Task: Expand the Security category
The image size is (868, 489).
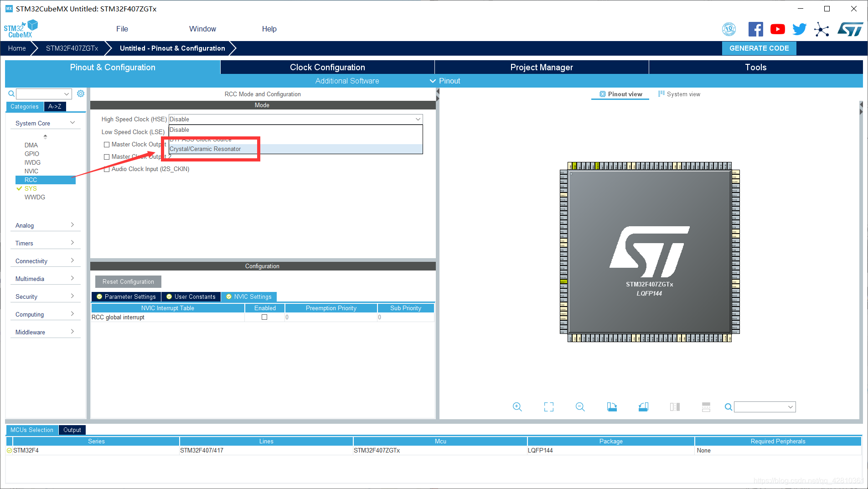Action: point(45,297)
